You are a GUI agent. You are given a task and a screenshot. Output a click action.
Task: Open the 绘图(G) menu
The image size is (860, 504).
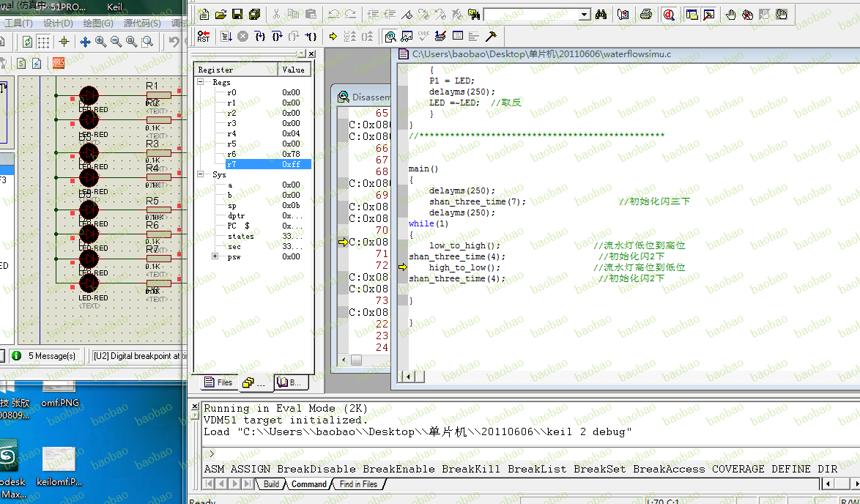tap(97, 23)
